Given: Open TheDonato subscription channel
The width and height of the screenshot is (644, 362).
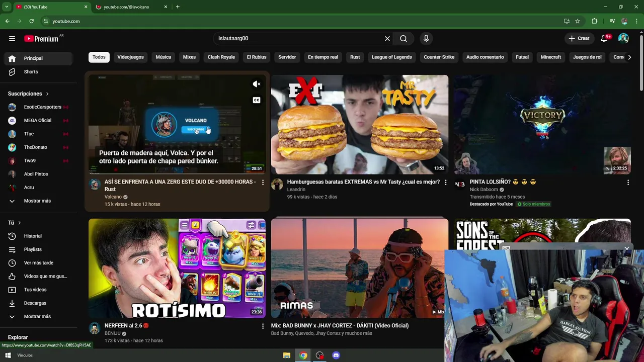Looking at the screenshot, I should point(39,147).
